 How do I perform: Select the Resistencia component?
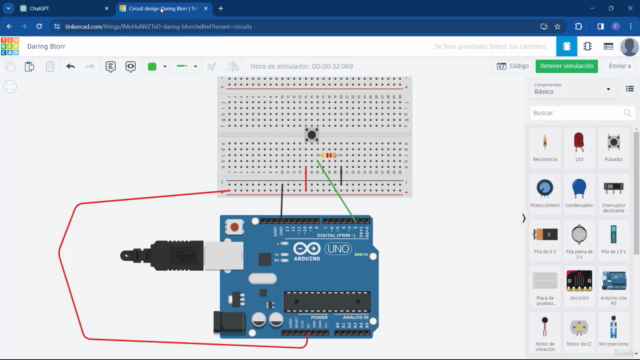(x=545, y=147)
